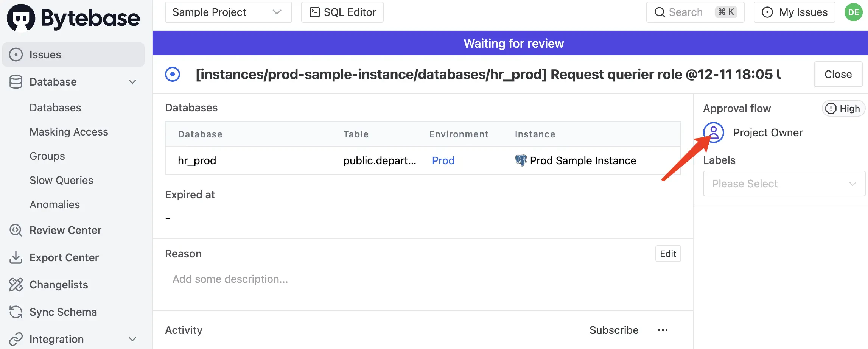
Task: Expand the Integration sidebar section
Action: [x=132, y=339]
